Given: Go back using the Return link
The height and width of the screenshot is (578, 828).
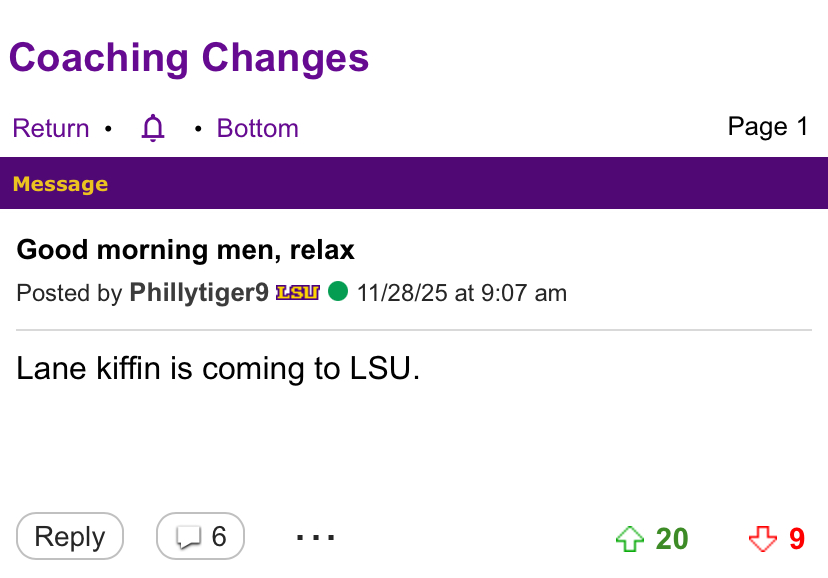Looking at the screenshot, I should 51,128.
